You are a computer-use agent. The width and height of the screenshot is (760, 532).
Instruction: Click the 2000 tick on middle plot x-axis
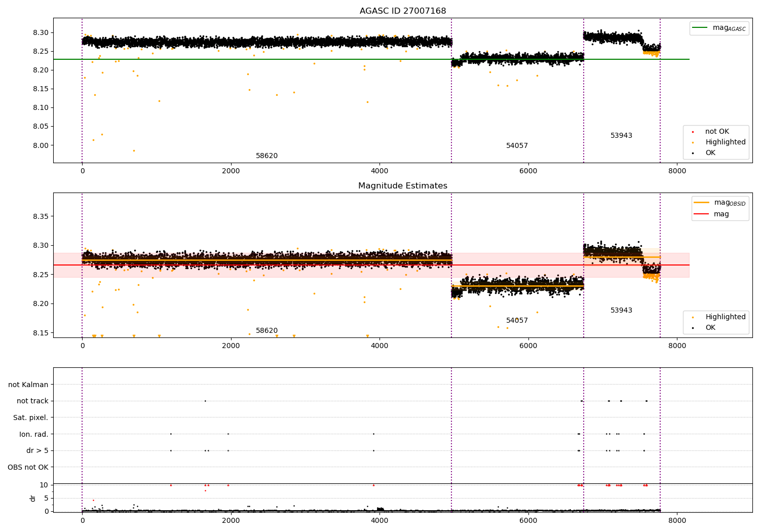point(231,346)
